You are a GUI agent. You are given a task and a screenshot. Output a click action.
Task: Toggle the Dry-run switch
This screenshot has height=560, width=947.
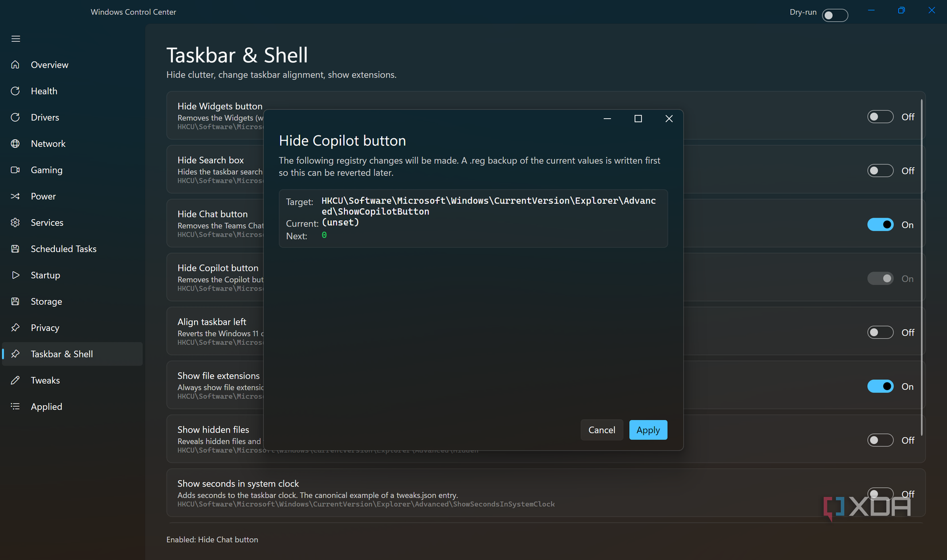835,15
